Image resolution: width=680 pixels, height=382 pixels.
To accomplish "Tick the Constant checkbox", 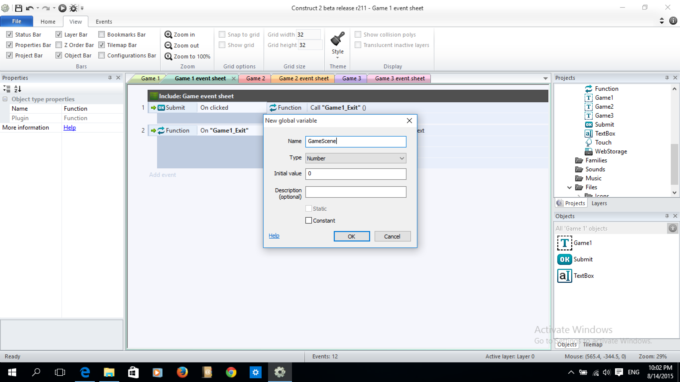I will [x=308, y=221].
